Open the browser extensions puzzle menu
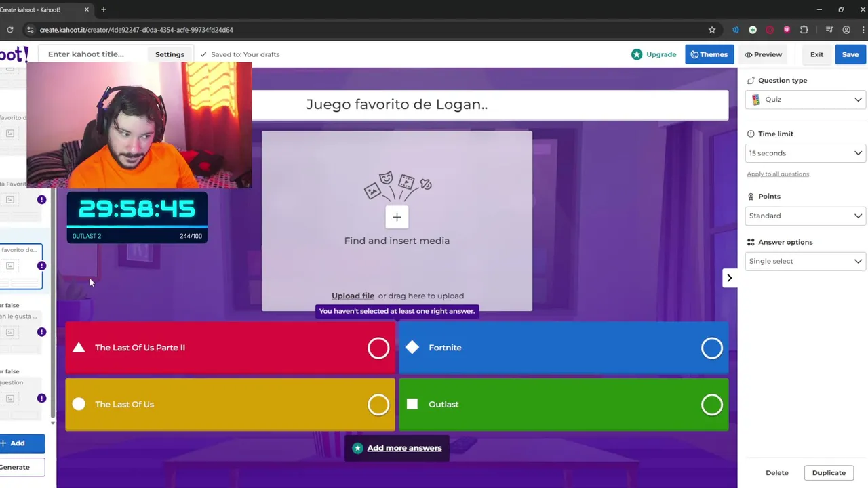Viewport: 868px width, 488px height. pos(804,30)
